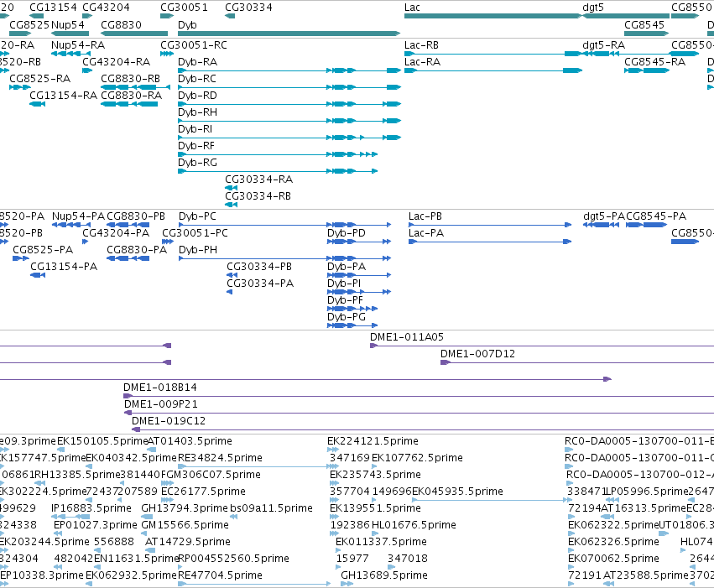Select the CG13154-RA transcript label
Screen dimensions: 714x588
(x=63, y=96)
